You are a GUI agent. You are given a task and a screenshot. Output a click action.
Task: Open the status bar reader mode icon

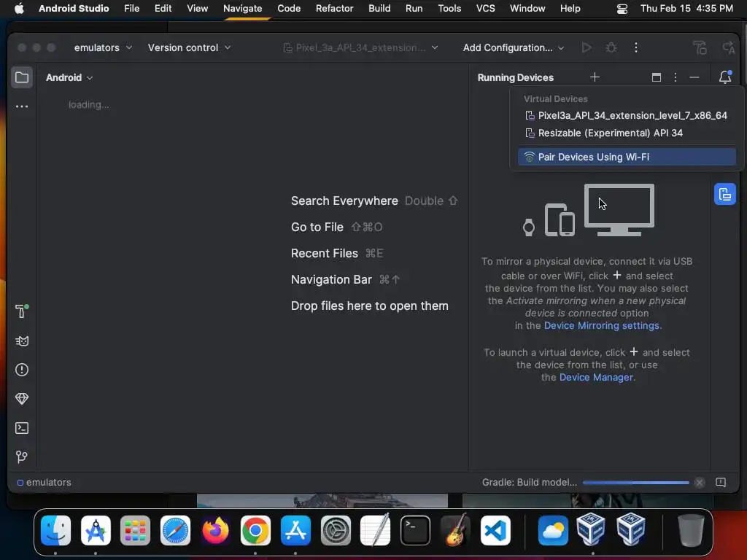(x=721, y=483)
